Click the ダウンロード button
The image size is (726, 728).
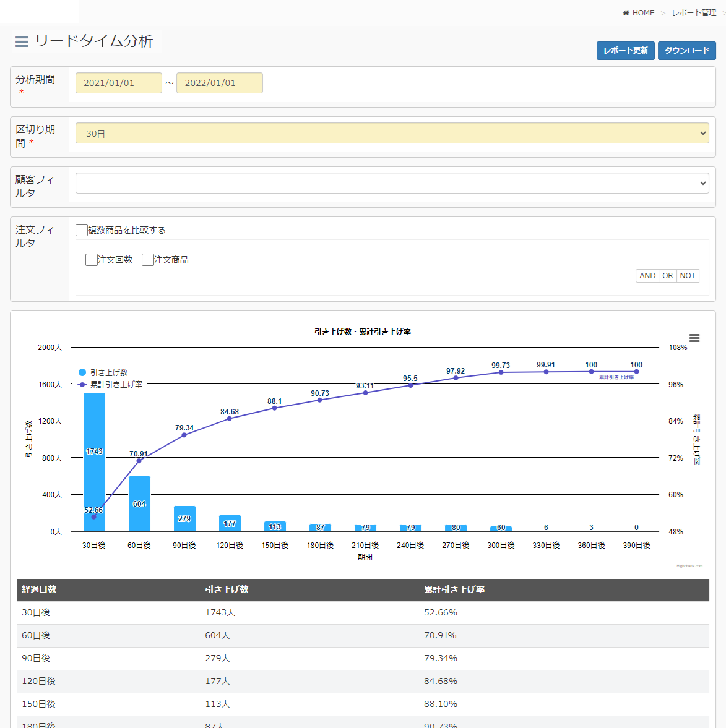(686, 51)
